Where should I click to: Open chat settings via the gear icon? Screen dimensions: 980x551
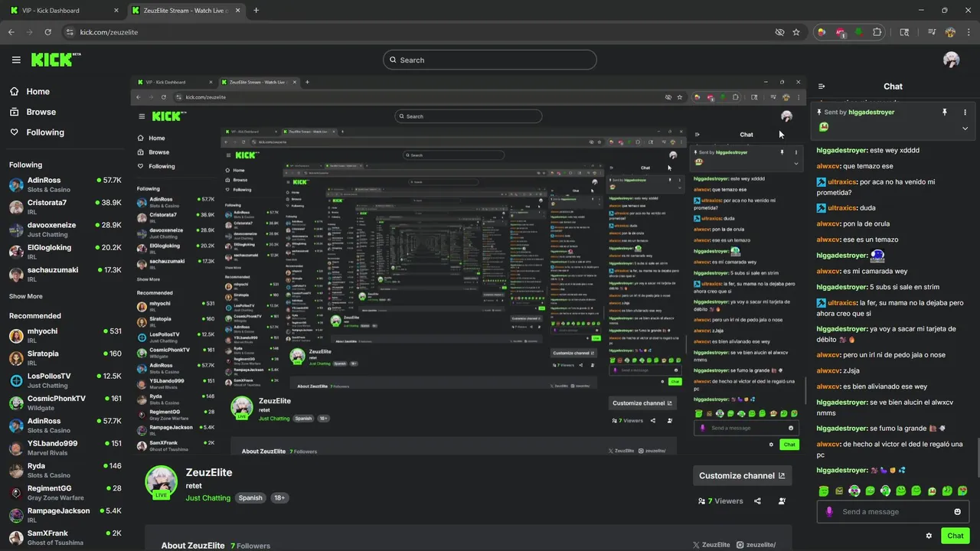(x=929, y=536)
